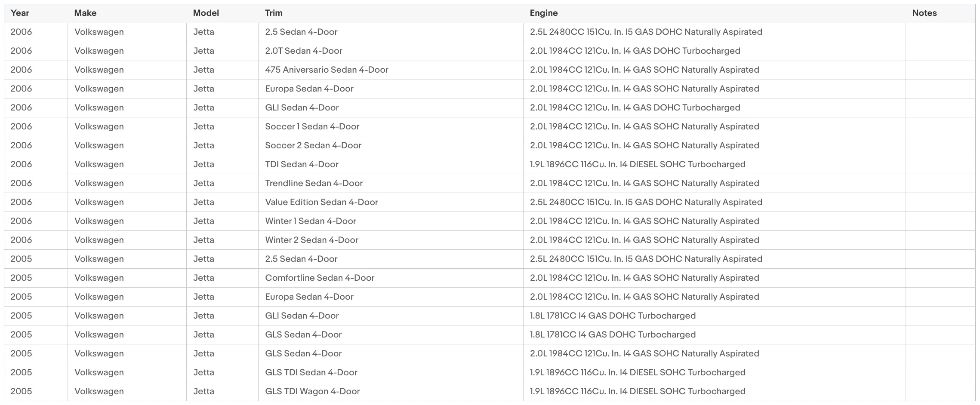Select the 475 Aniversario Sedan 4-Door row

[x=490, y=70]
